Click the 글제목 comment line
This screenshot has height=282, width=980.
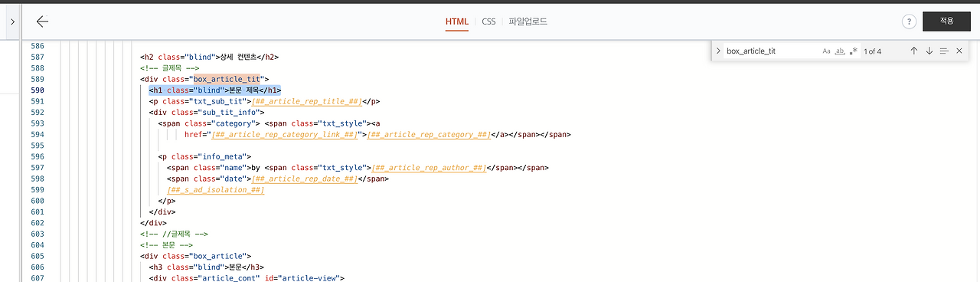pos(169,68)
